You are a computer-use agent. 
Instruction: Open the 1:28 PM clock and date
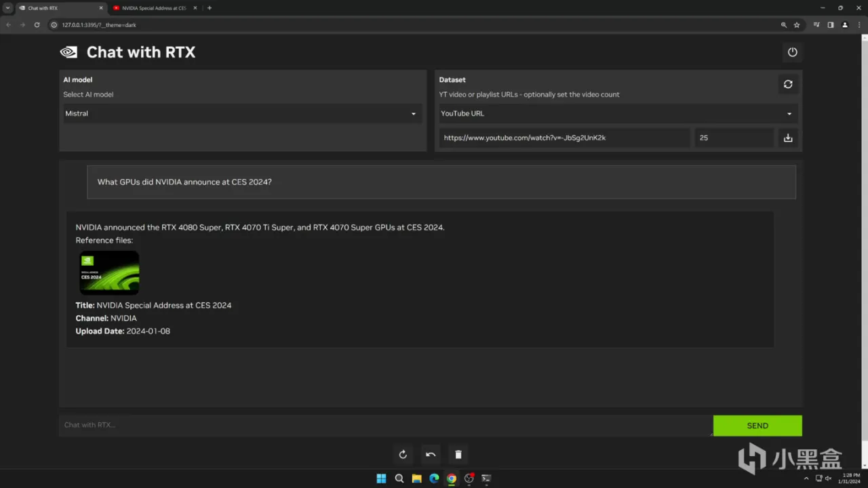click(x=850, y=479)
